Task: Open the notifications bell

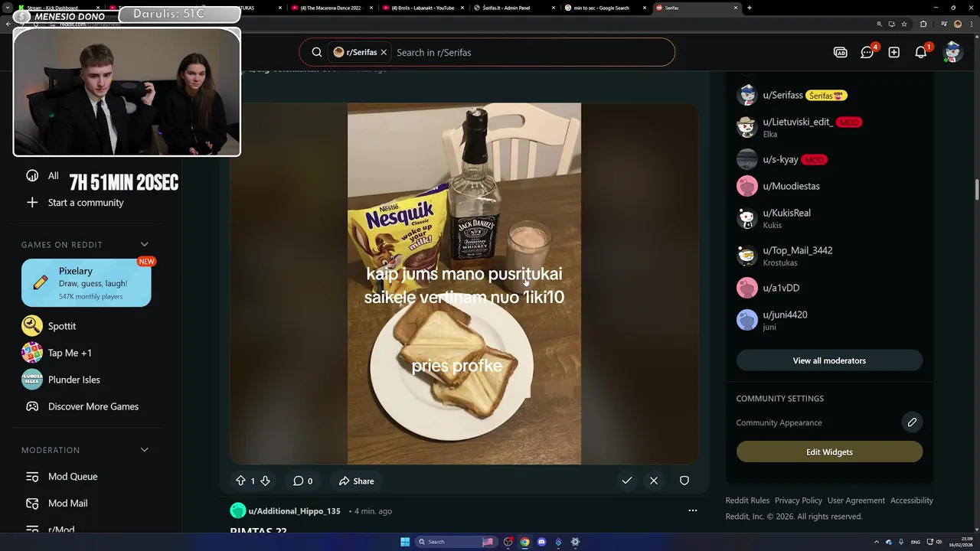Action: pos(920,52)
